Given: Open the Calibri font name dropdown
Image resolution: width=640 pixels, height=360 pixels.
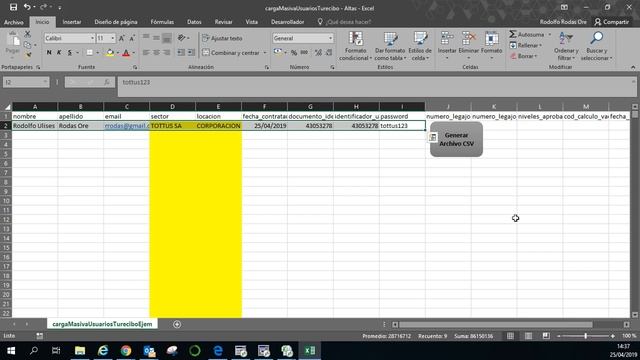Looking at the screenshot, I should (92, 38).
